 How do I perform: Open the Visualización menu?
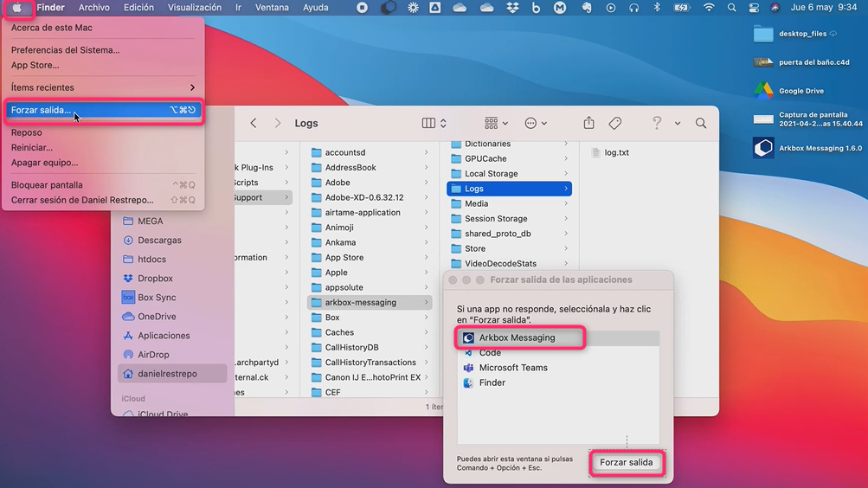[x=194, y=8]
